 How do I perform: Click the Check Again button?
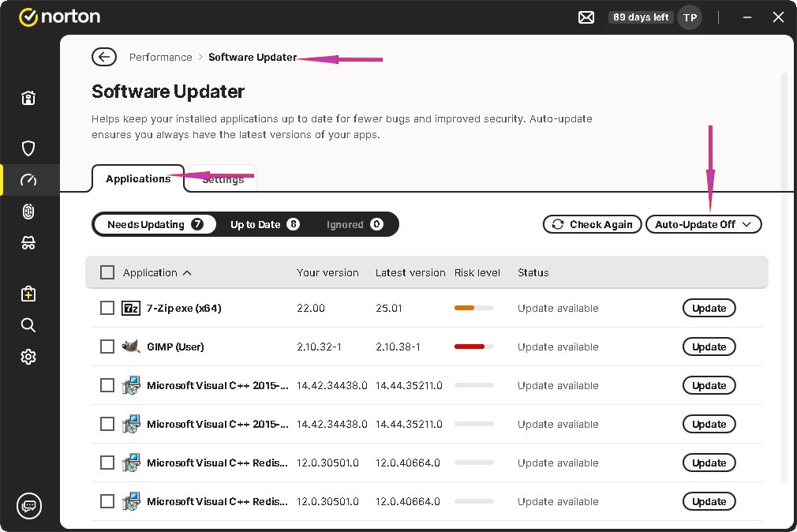(592, 224)
